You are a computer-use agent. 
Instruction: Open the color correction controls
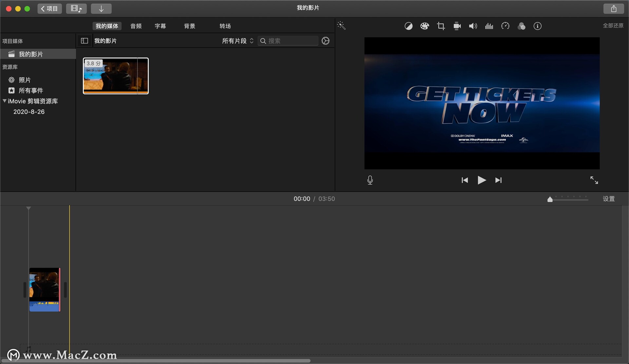[x=425, y=26]
